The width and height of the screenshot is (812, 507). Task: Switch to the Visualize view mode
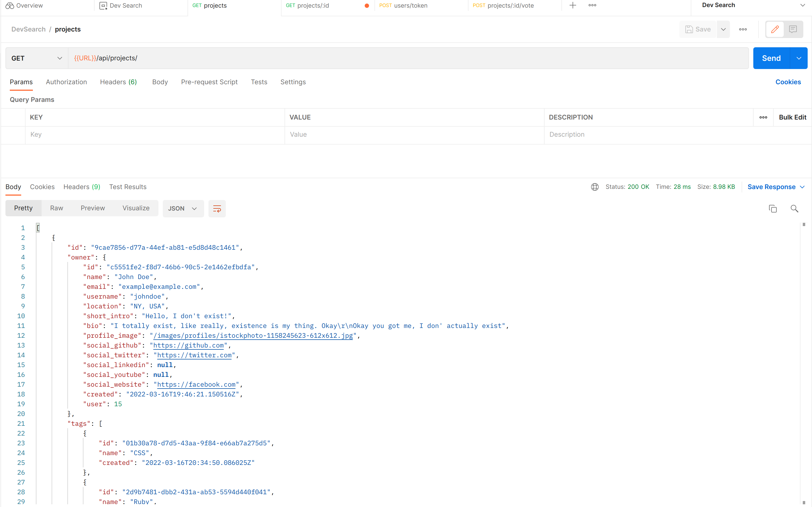coord(136,208)
